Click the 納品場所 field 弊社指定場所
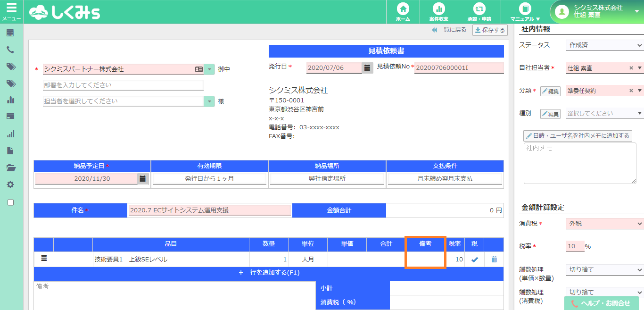The height and width of the screenshot is (310, 644). pyautogui.click(x=327, y=179)
